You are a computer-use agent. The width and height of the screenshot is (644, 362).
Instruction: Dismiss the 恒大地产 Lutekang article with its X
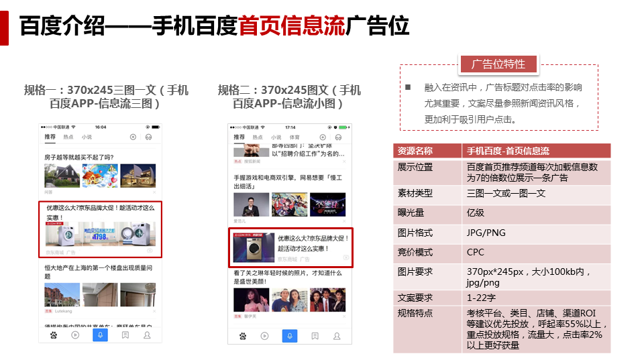(x=154, y=311)
